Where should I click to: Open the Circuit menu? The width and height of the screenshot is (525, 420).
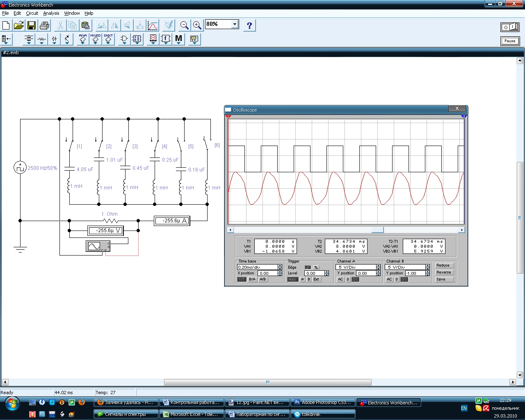point(32,13)
